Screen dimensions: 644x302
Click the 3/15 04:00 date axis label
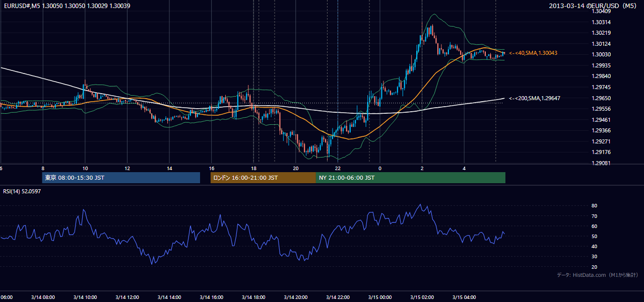click(x=464, y=297)
